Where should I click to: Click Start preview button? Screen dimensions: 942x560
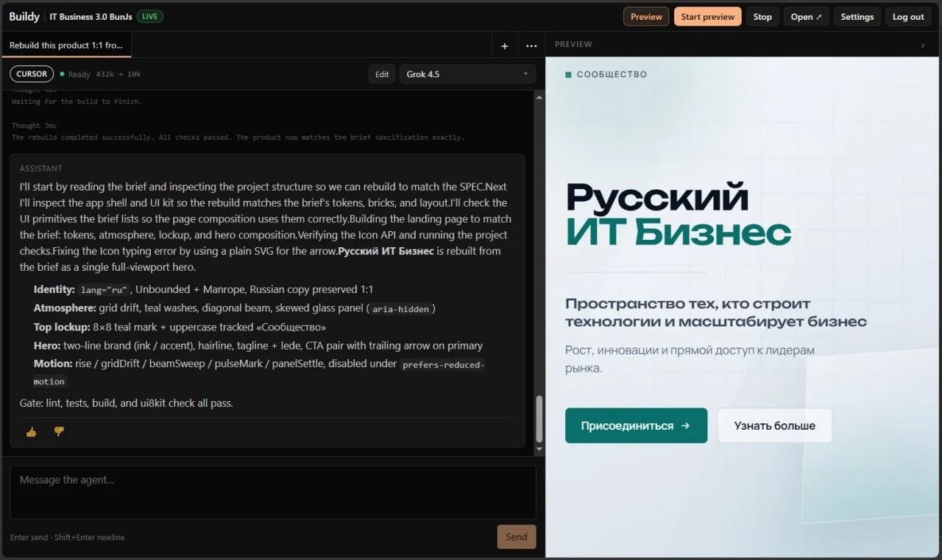pyautogui.click(x=707, y=17)
